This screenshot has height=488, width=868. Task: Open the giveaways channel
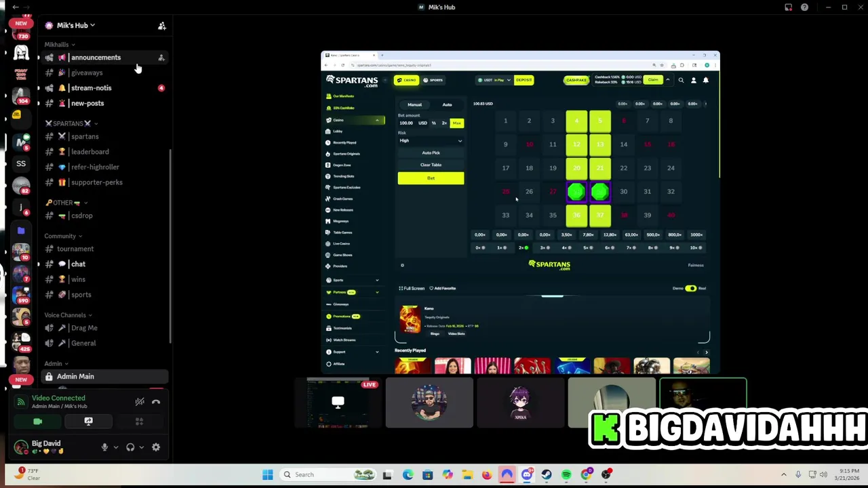coord(103,73)
